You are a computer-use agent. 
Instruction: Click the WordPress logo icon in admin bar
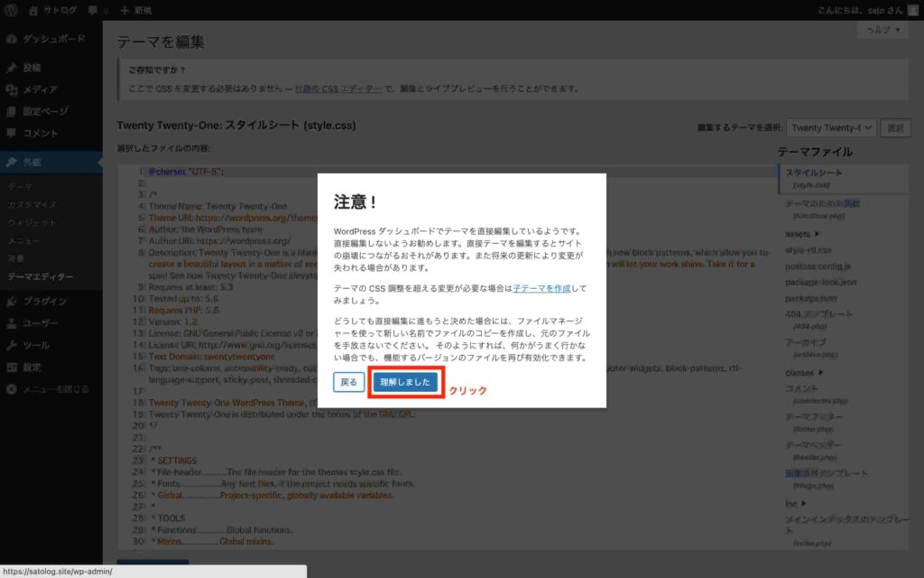[11, 10]
